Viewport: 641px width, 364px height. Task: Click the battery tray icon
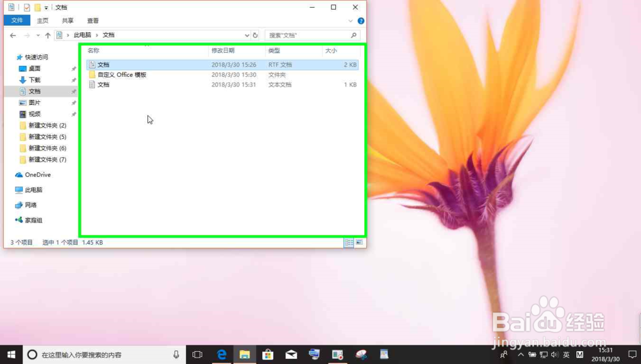coord(532,354)
